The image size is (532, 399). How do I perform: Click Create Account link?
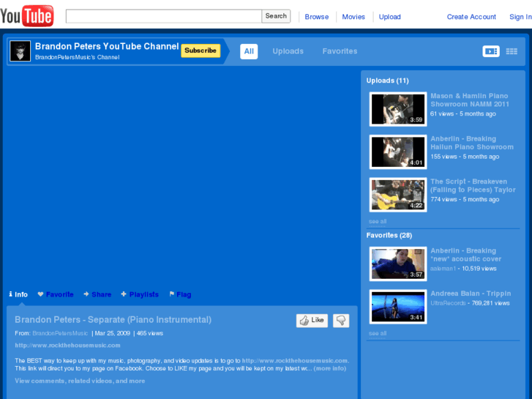click(x=471, y=17)
